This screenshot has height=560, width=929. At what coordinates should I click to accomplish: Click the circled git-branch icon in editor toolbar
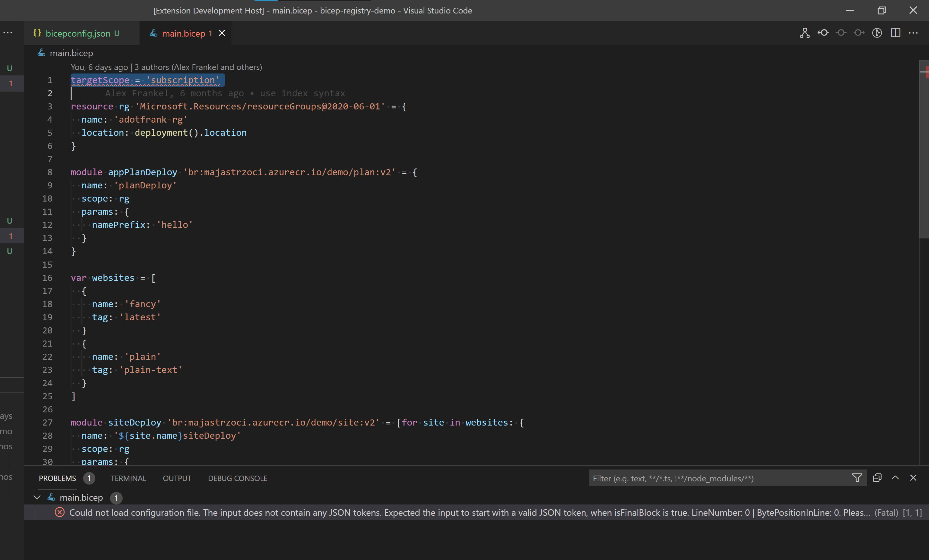877,33
